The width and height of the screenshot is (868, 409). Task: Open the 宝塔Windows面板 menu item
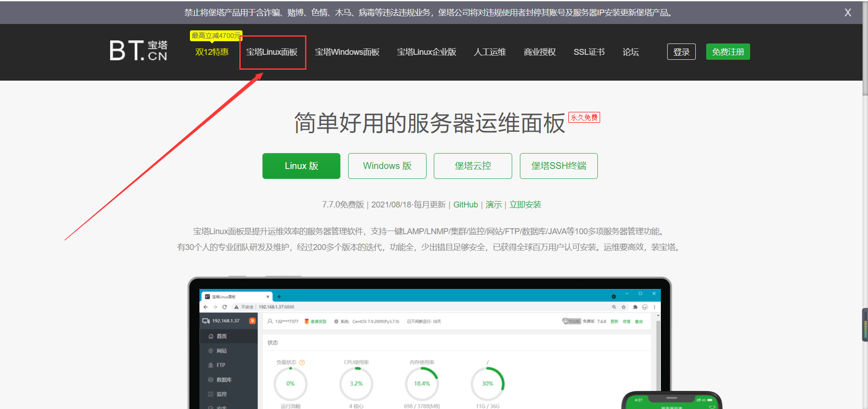pyautogui.click(x=347, y=52)
